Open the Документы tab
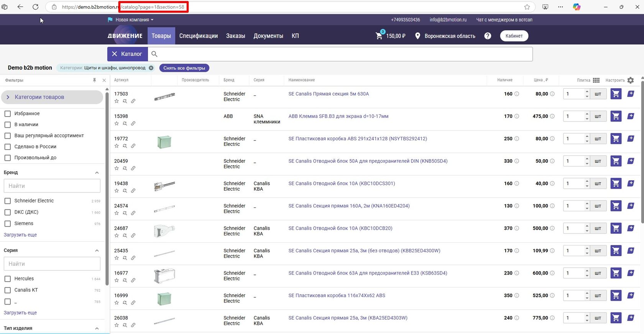 click(x=268, y=36)
